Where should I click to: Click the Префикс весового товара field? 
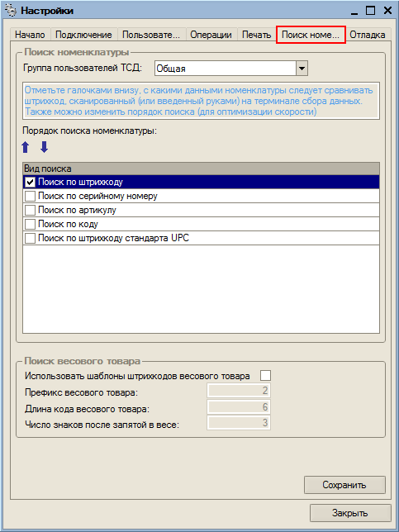point(239,391)
